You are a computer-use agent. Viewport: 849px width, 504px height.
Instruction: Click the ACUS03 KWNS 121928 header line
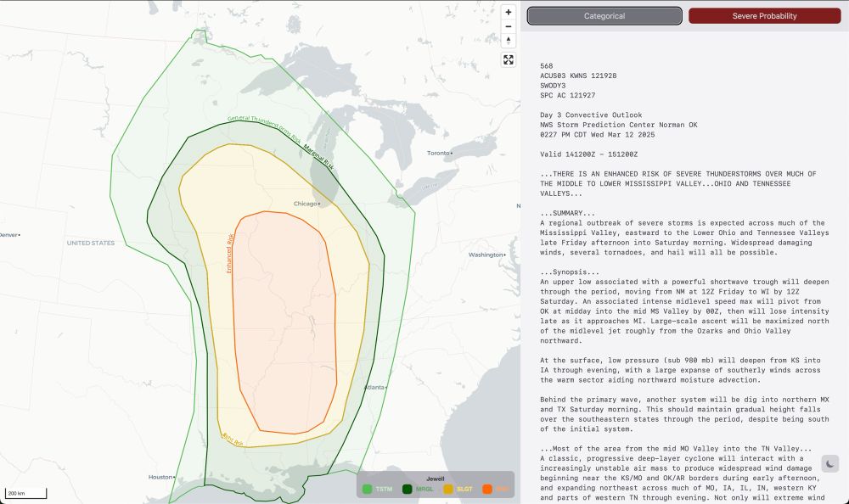point(577,76)
